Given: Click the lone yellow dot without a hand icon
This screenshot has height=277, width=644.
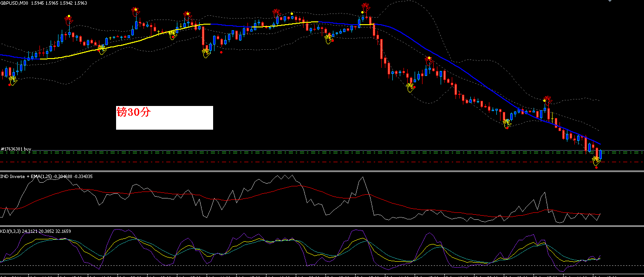Looking at the screenshot, I should click(x=292, y=13).
